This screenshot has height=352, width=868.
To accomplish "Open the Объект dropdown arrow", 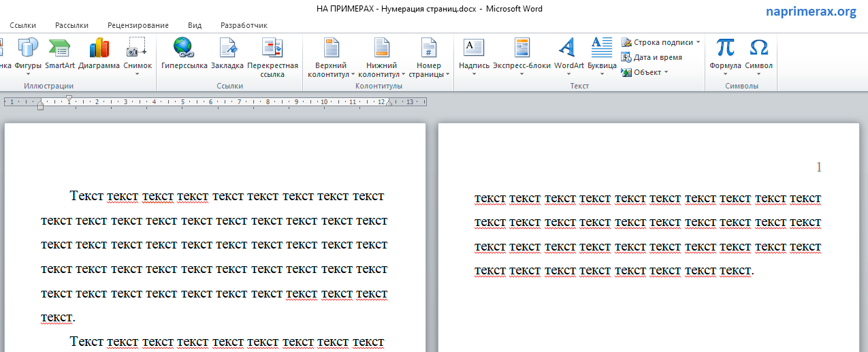I will tap(666, 72).
